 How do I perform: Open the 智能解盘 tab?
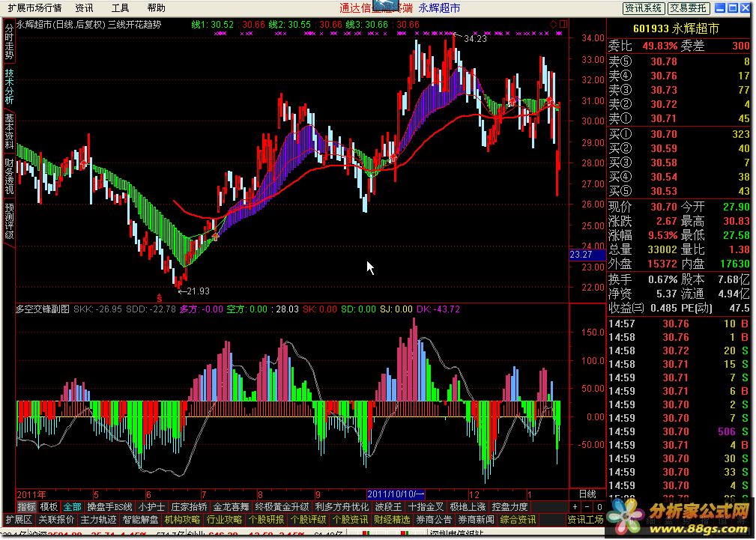[140, 520]
